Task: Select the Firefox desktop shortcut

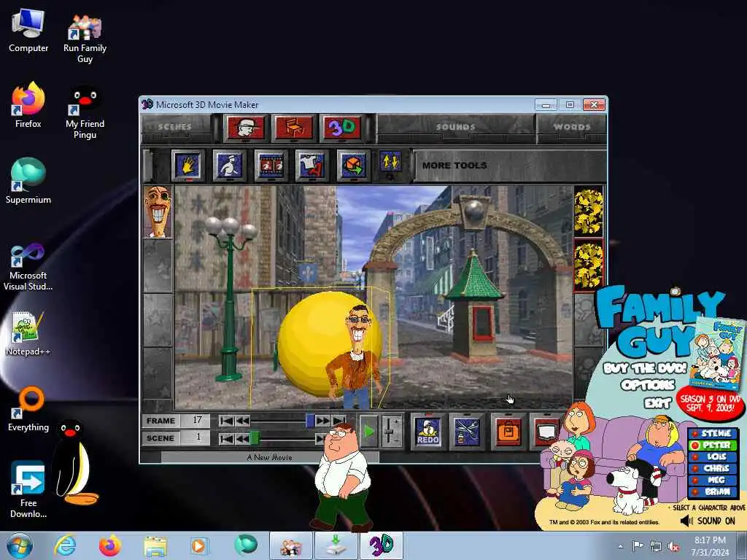Action: point(28,105)
